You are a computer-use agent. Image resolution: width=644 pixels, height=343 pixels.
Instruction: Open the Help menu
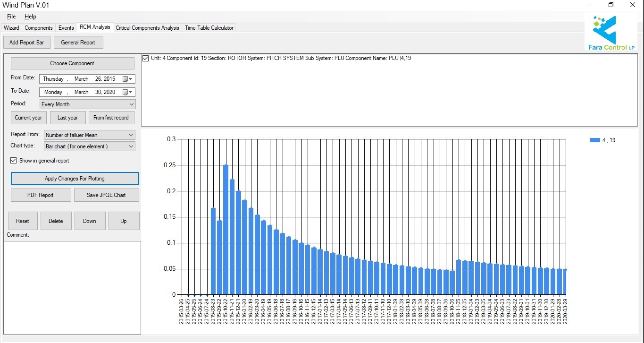point(30,17)
